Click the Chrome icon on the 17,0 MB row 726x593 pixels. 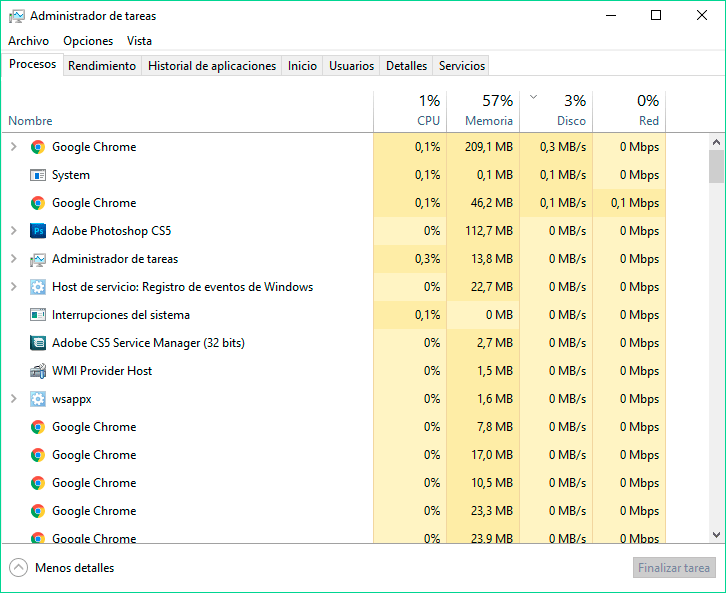point(38,455)
